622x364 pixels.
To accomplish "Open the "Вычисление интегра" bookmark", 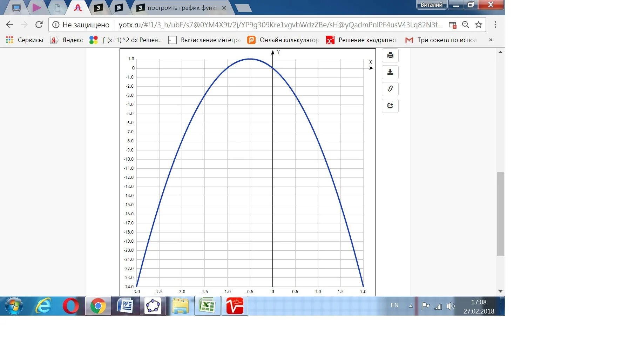I will click(205, 40).
